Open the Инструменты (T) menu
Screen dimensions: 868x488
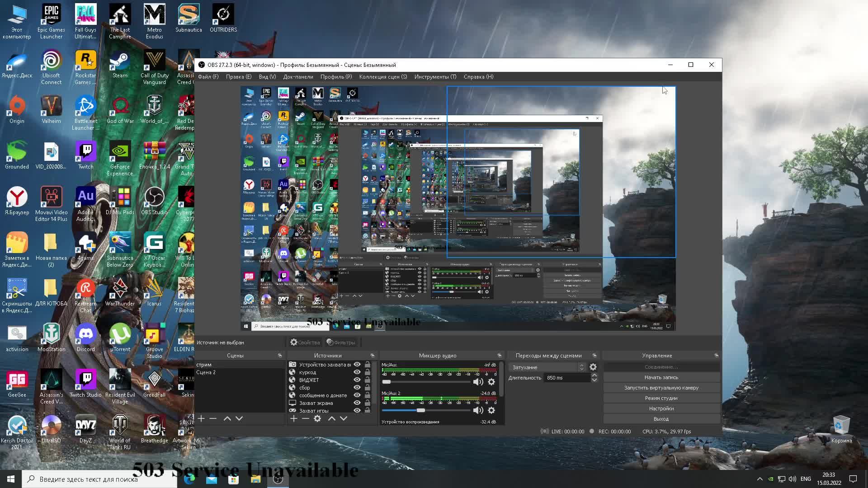[435, 77]
